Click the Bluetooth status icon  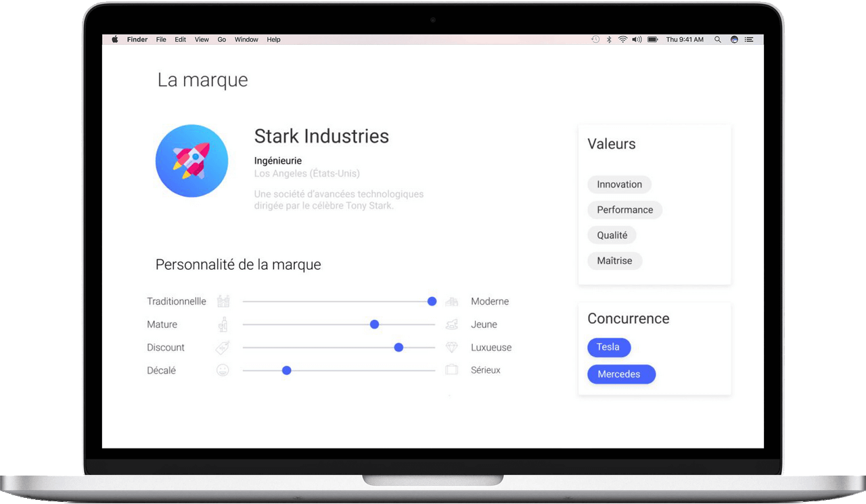click(x=608, y=40)
